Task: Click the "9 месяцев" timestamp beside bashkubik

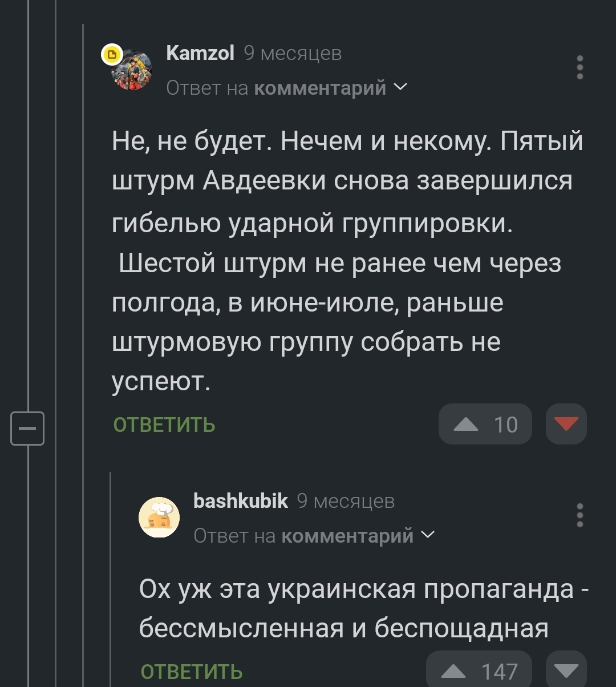Action: pos(346,500)
